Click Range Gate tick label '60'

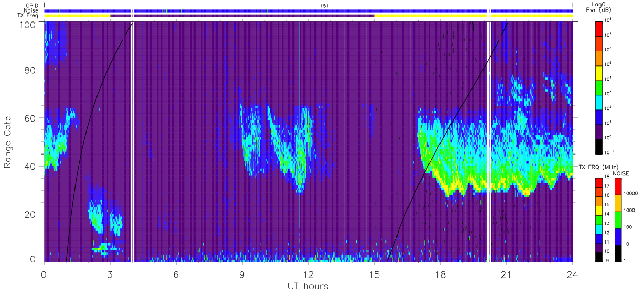coord(29,118)
